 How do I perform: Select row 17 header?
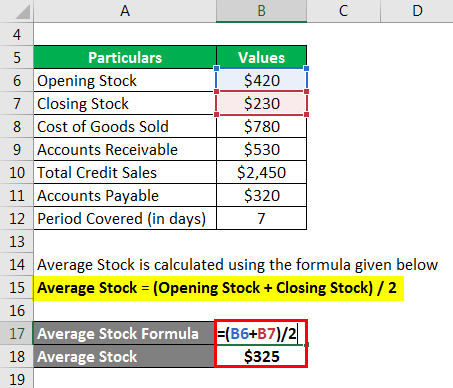pos(17,333)
